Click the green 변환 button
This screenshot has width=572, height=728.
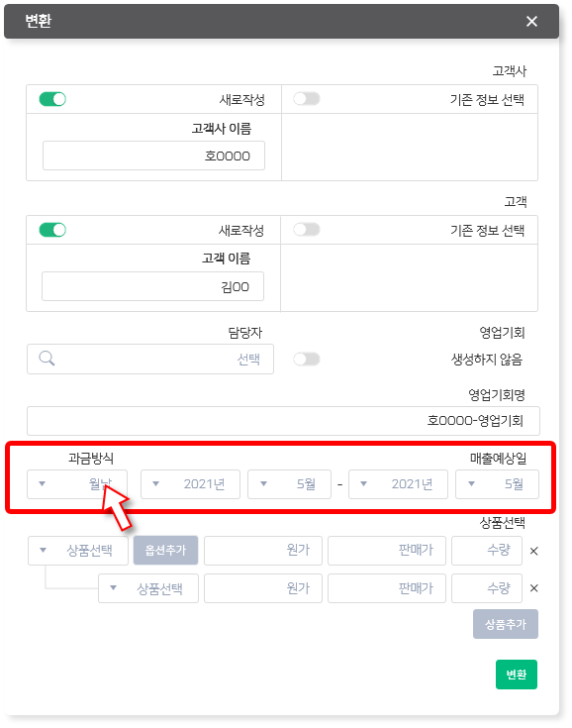coord(517,675)
